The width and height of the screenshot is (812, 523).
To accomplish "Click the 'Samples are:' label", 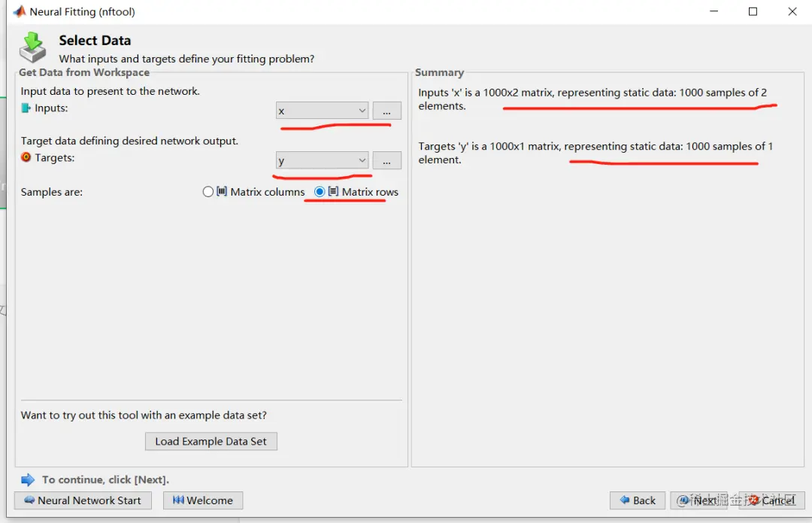I will (52, 192).
